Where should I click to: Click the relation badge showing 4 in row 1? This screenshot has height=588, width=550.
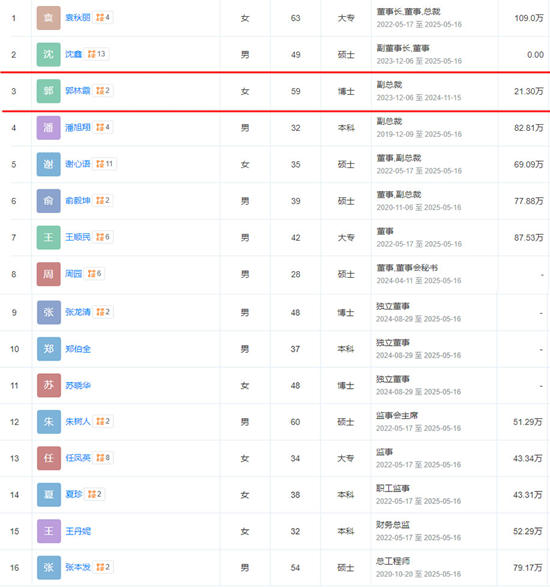(103, 17)
